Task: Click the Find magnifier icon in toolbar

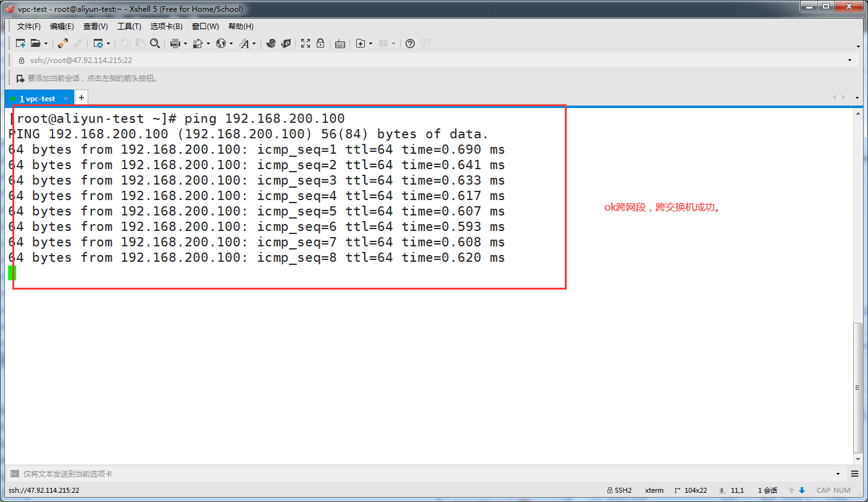Action: [x=155, y=43]
